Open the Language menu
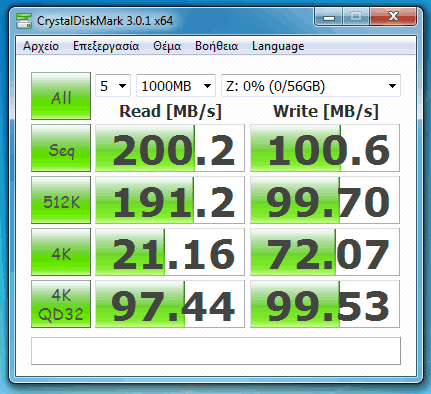Viewport: 431px width, 394px height. [x=278, y=46]
